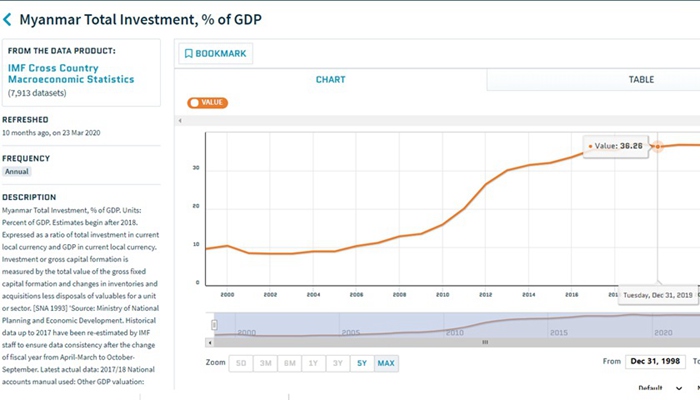Switch to the TABLE tab
Screen dimensions: 700x400
click(641, 79)
